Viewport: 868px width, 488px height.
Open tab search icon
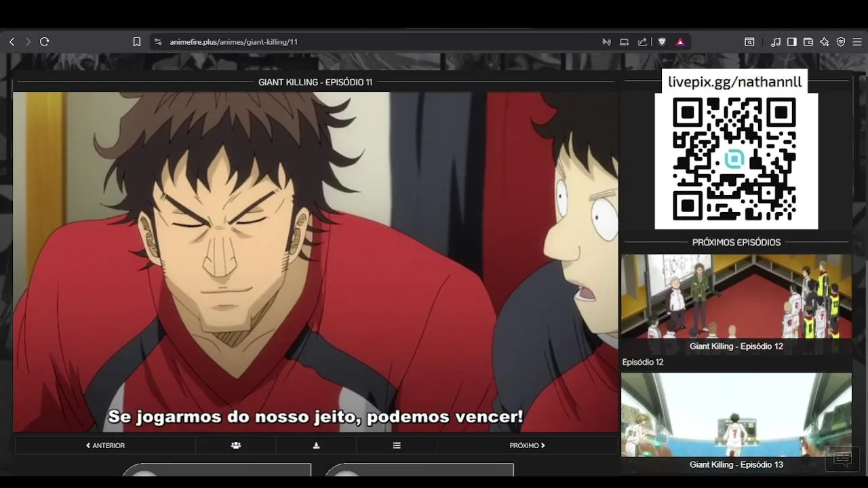[749, 42]
